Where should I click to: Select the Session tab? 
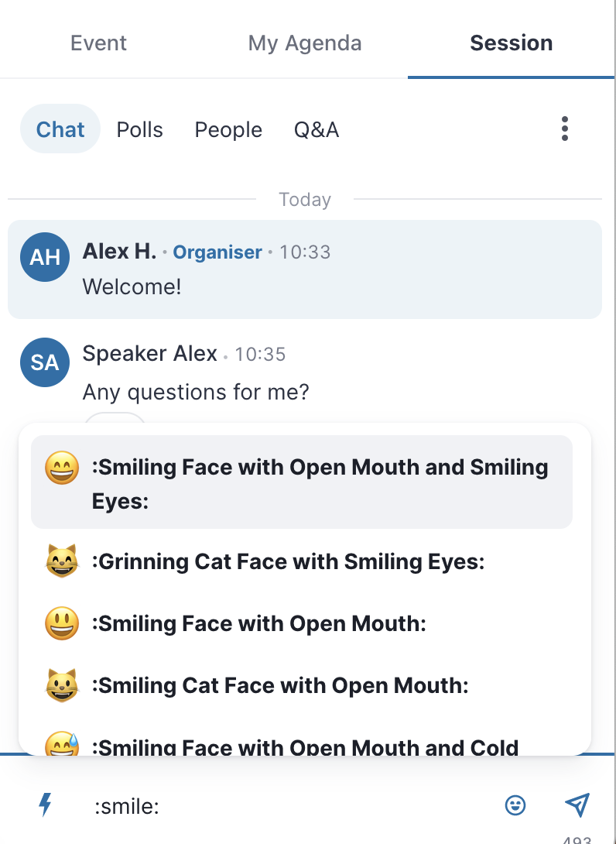(x=511, y=43)
